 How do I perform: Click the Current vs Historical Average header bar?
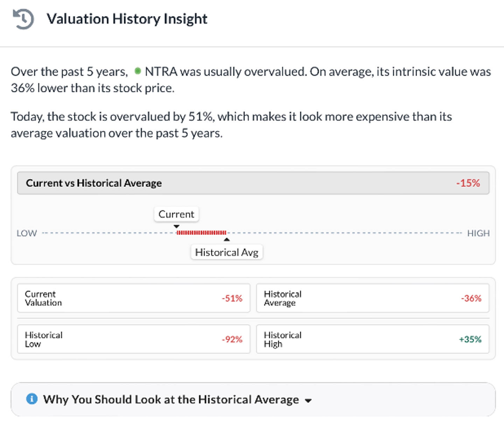(253, 183)
